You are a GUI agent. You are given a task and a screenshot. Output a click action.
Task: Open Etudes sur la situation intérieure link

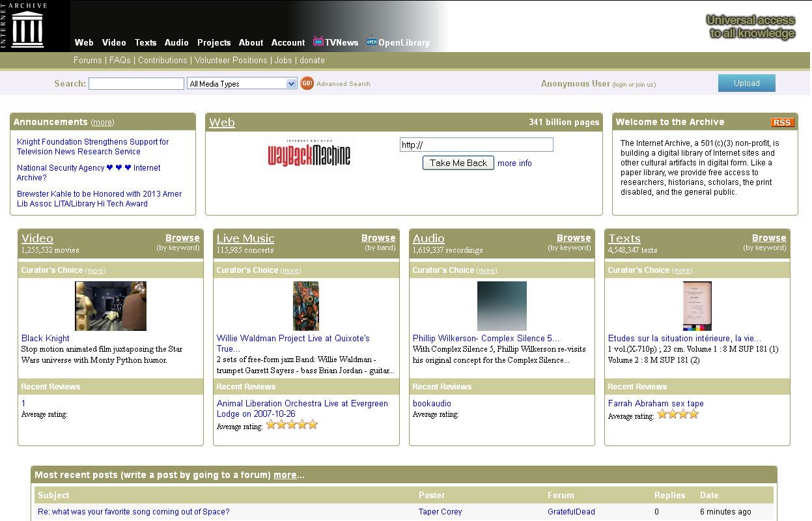[x=684, y=338]
